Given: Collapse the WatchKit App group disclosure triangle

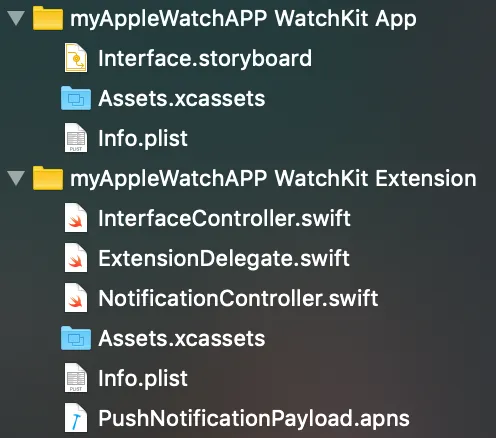Looking at the screenshot, I should tap(16, 18).
